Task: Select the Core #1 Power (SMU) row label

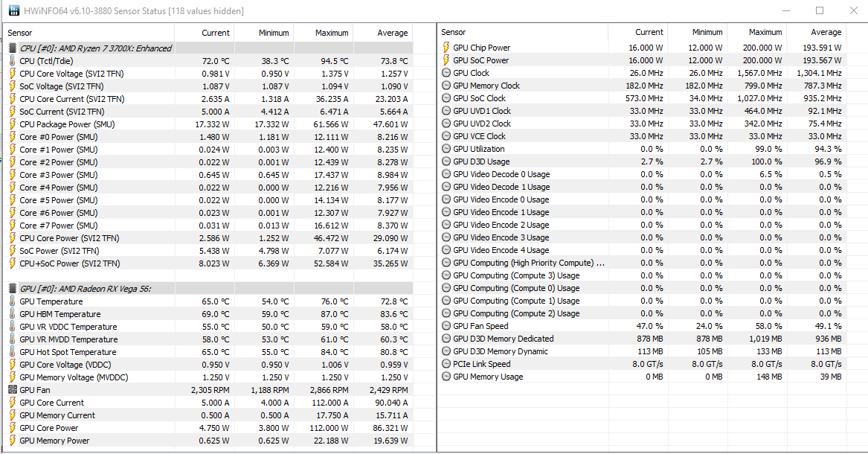Action: [58, 150]
